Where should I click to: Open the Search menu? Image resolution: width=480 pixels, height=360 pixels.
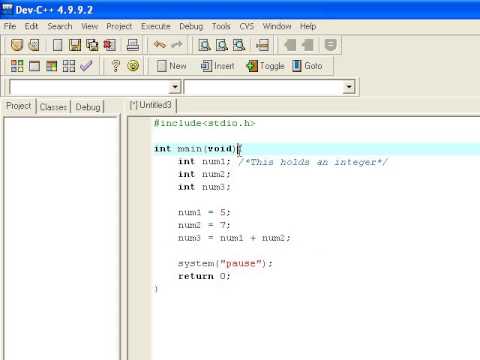click(60, 26)
